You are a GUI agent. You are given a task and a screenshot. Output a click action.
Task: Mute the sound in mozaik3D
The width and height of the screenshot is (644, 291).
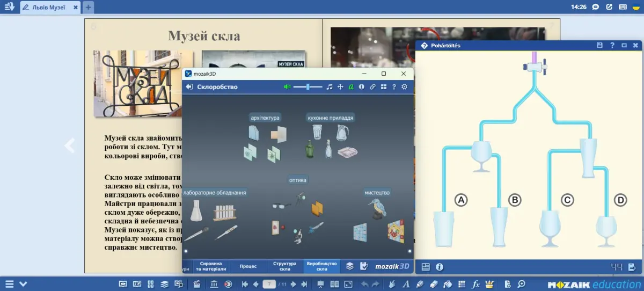coord(287,87)
